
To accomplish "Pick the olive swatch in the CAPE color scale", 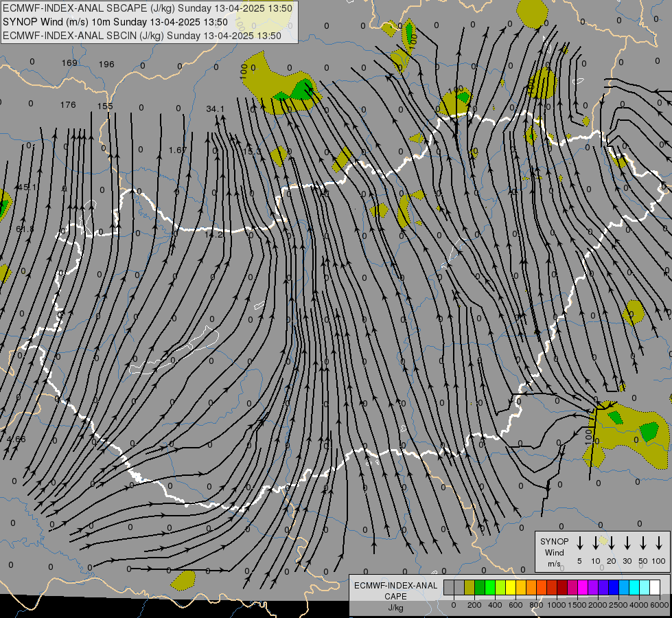I will [470, 588].
